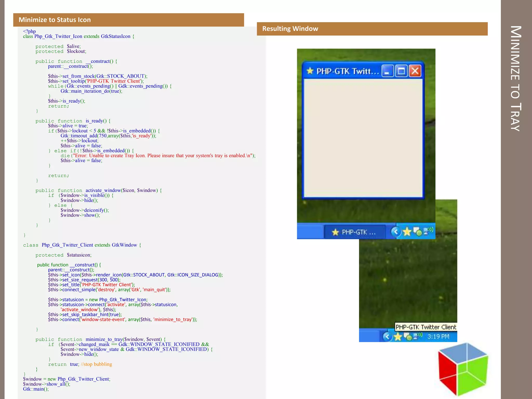
Task: Click the //stop bubbling comment
Action: [96, 364]
